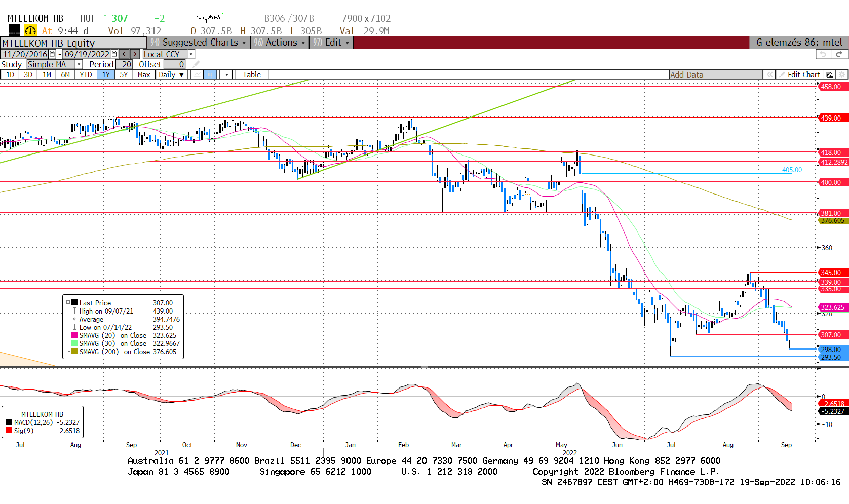Open chart settings gear icon
Viewport: 849px width, 504px height.
(x=842, y=75)
